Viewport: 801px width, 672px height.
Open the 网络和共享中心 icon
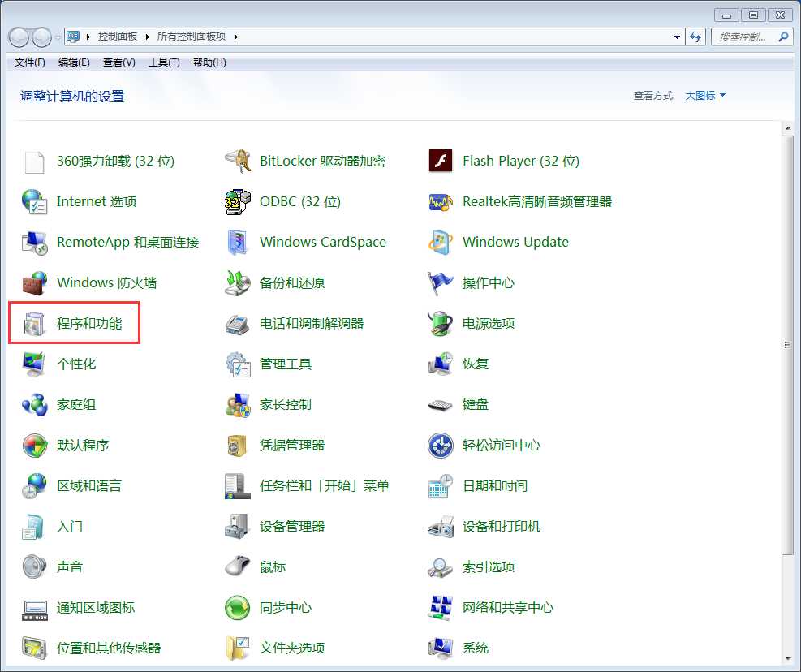441,608
